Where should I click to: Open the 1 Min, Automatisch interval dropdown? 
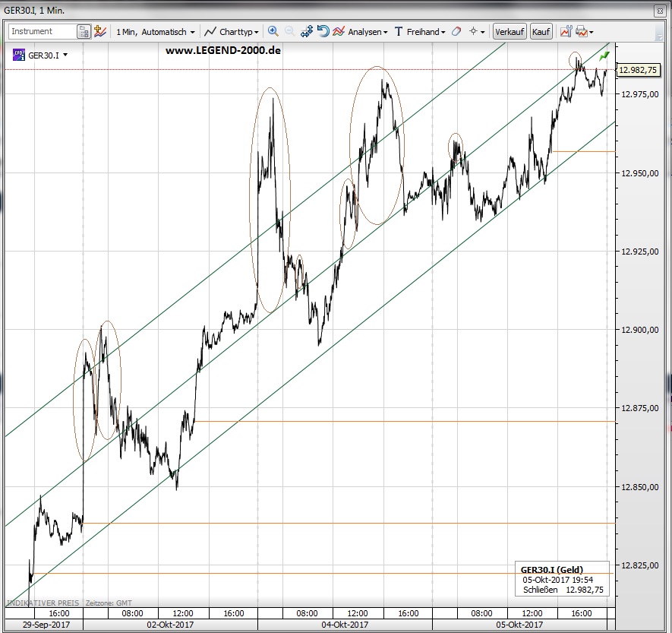[x=156, y=32]
